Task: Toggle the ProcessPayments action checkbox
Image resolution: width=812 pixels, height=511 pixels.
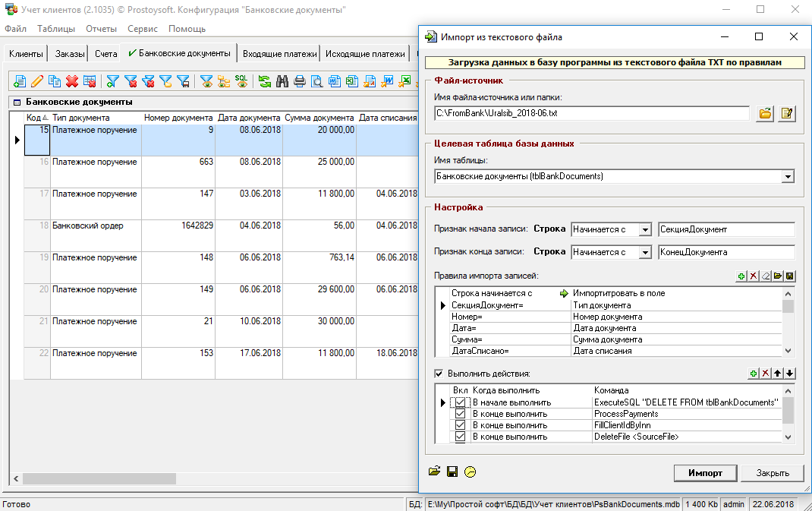Action: 460,414
